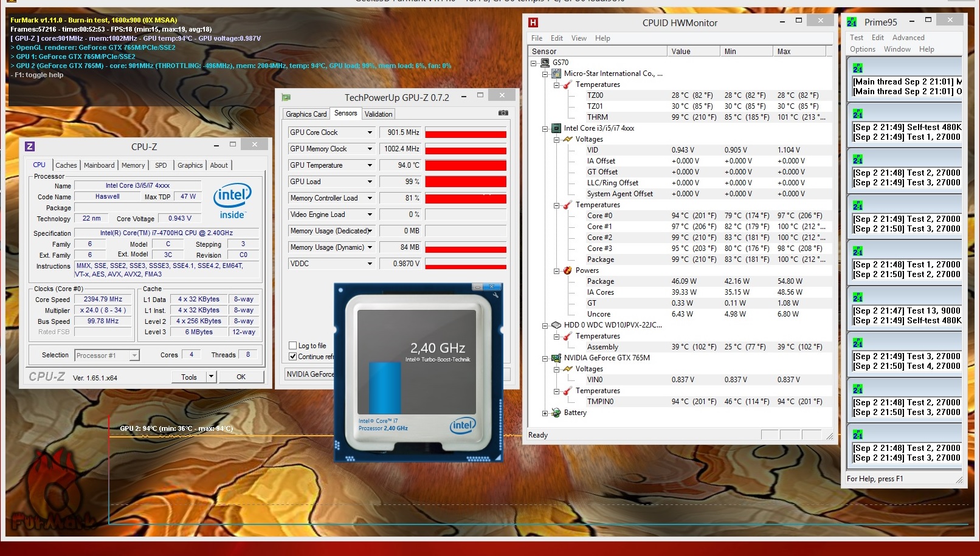The image size is (980, 556).
Task: Click the Specification field in CPU-Z
Action: tap(167, 233)
